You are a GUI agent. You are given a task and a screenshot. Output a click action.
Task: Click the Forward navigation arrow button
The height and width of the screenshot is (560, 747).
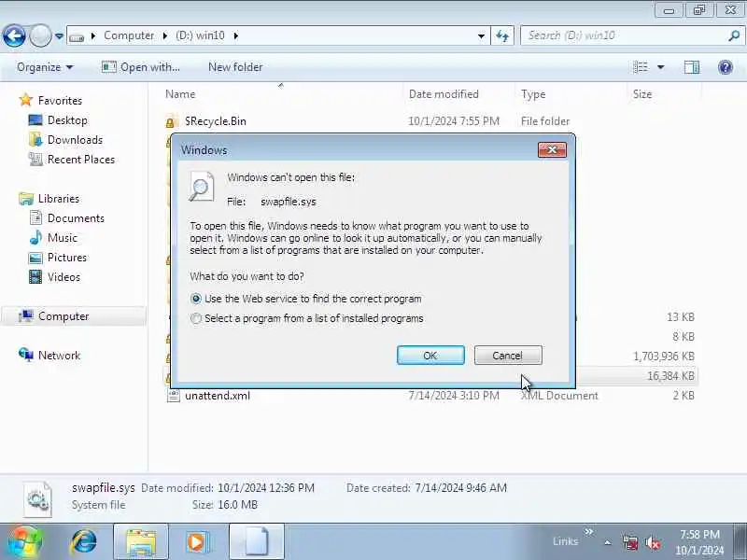[x=40, y=35]
